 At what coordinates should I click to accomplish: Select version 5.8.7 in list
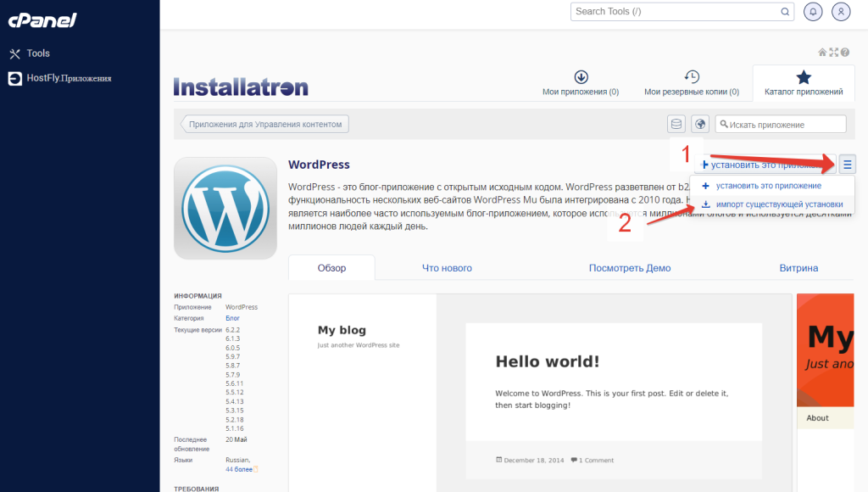click(x=232, y=366)
